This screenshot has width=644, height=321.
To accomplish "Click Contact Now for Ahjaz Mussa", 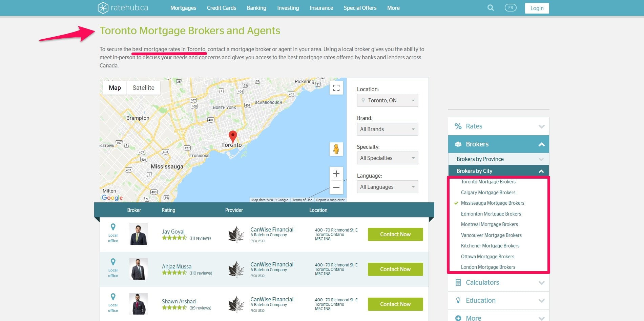I will (x=395, y=269).
